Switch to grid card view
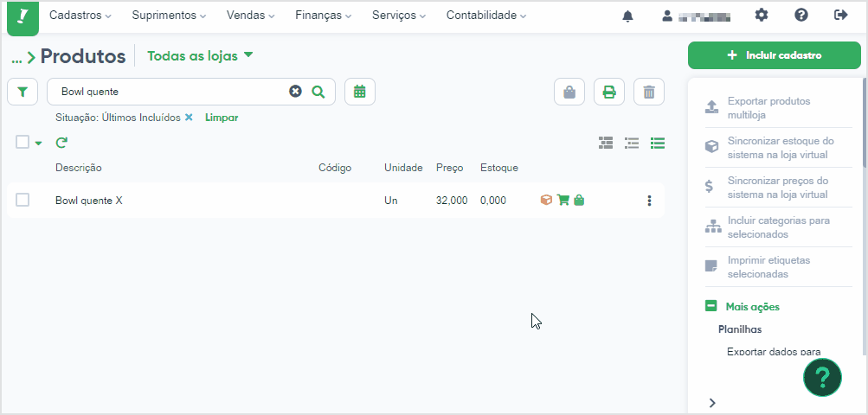The image size is (868, 415). pos(606,144)
